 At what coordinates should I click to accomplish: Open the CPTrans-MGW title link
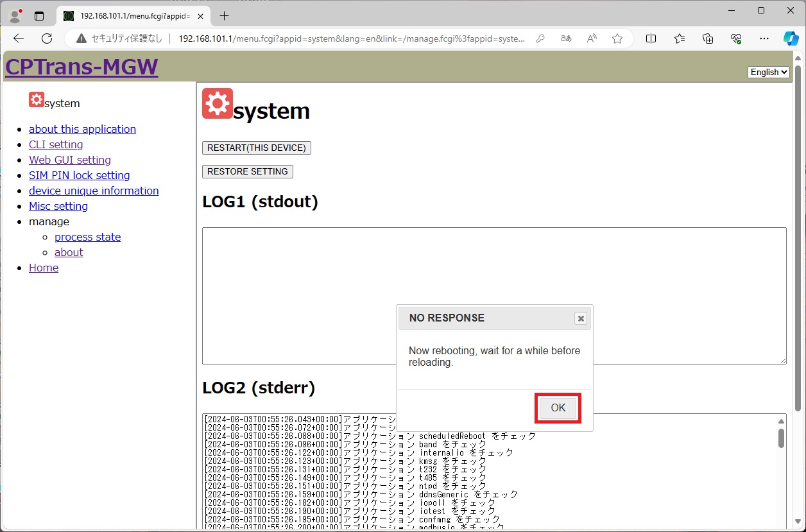pos(81,67)
